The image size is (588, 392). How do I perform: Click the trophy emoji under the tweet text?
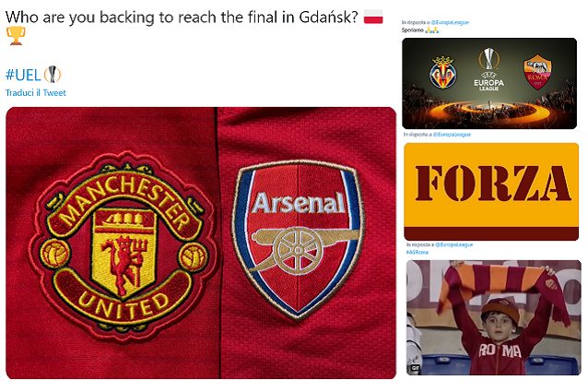pyautogui.click(x=16, y=36)
